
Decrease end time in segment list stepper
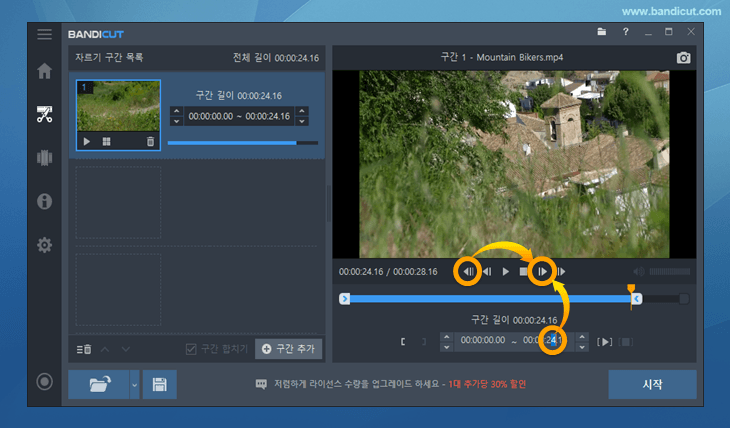tap(302, 121)
